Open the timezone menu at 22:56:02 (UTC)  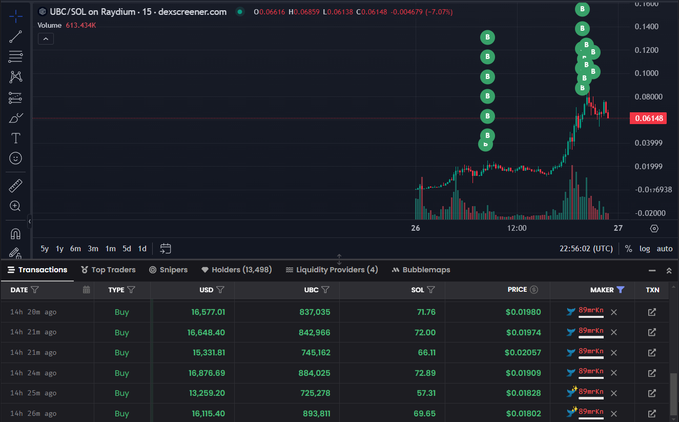[x=586, y=248]
